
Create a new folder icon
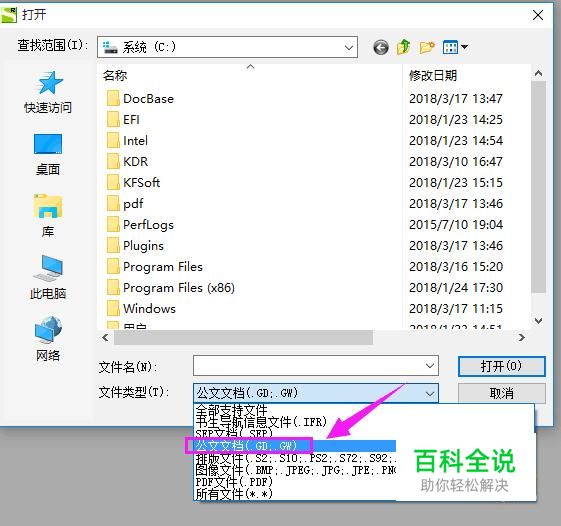coord(427,47)
